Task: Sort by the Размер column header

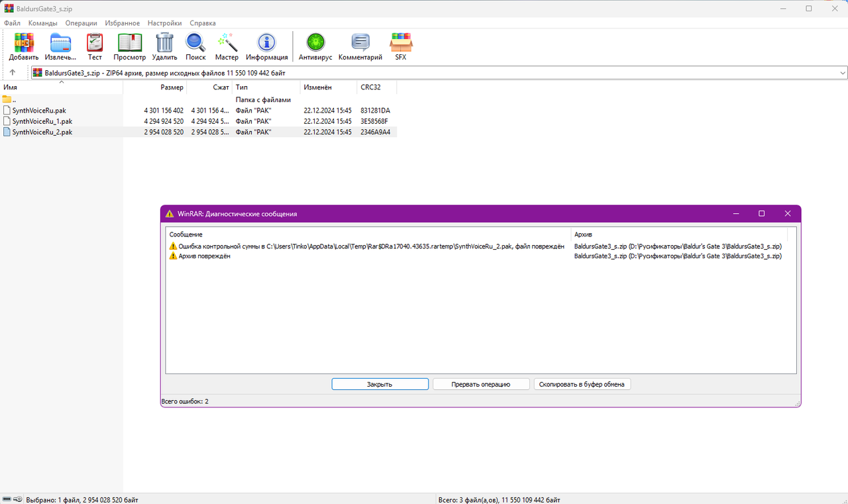Action: click(x=155, y=87)
